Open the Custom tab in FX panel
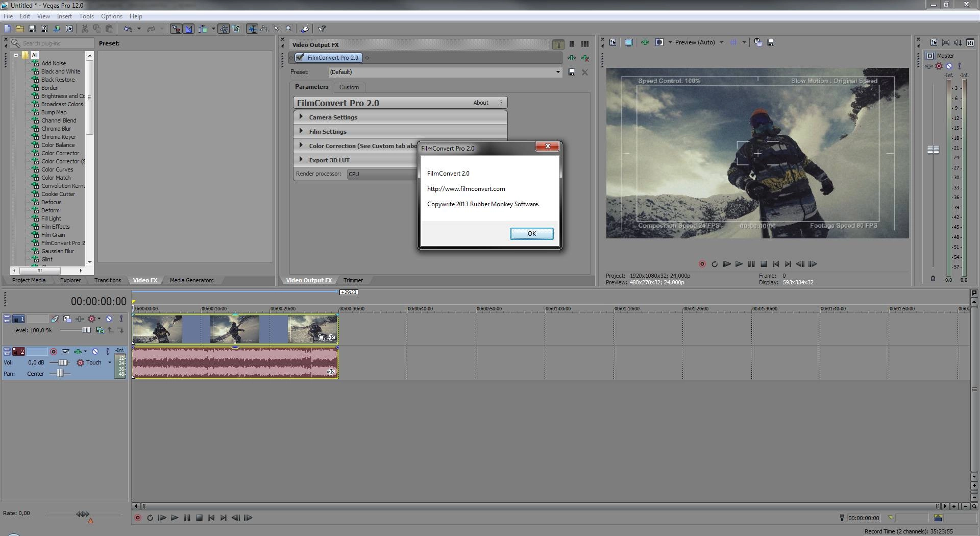Image resolution: width=980 pixels, height=536 pixels. [349, 87]
